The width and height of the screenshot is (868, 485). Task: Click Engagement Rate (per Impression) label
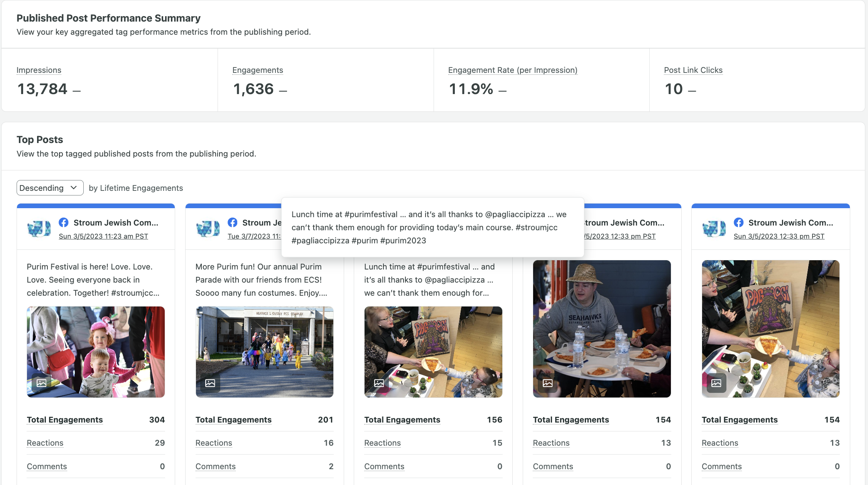point(512,70)
